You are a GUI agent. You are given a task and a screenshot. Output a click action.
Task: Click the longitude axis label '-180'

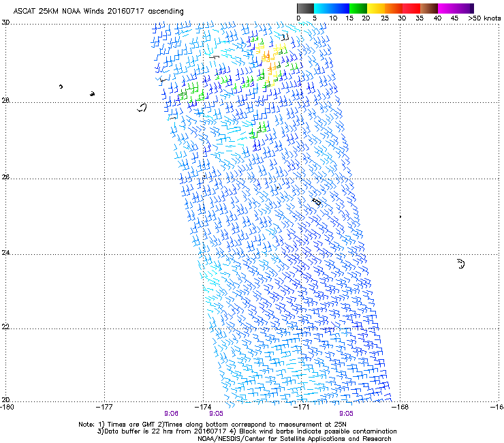click(7, 407)
